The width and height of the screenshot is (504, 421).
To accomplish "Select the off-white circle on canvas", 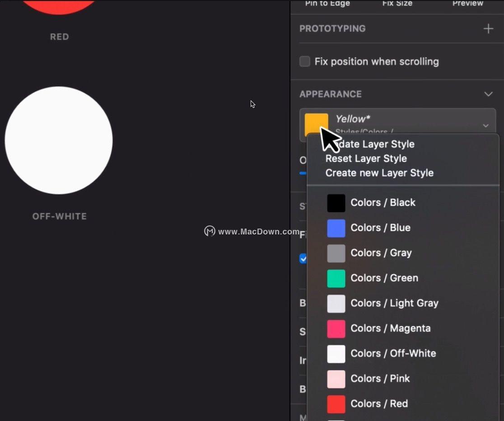I will 59,140.
